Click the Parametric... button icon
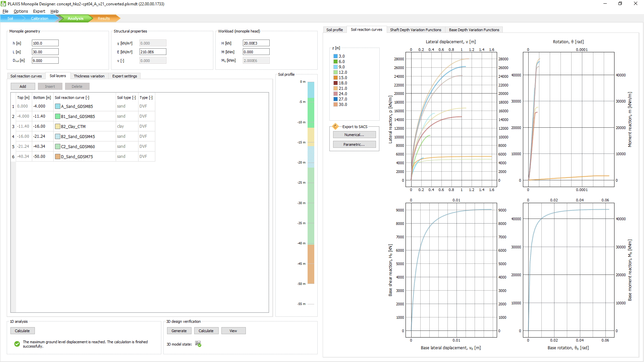The width and height of the screenshot is (644, 362). click(354, 144)
